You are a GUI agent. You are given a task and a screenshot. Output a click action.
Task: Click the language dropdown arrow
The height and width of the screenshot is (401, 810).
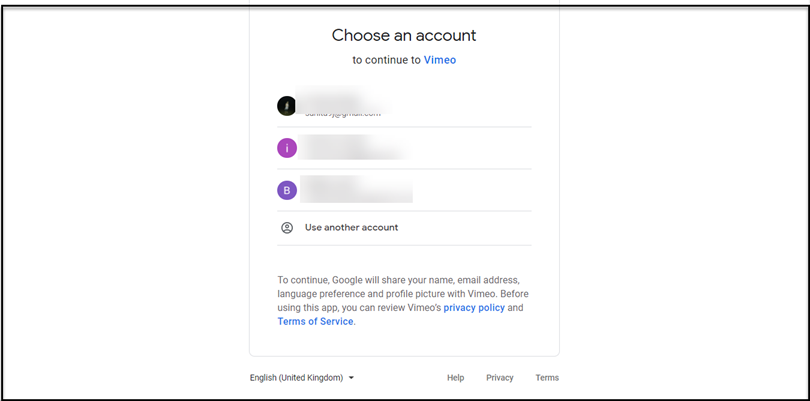pyautogui.click(x=351, y=378)
